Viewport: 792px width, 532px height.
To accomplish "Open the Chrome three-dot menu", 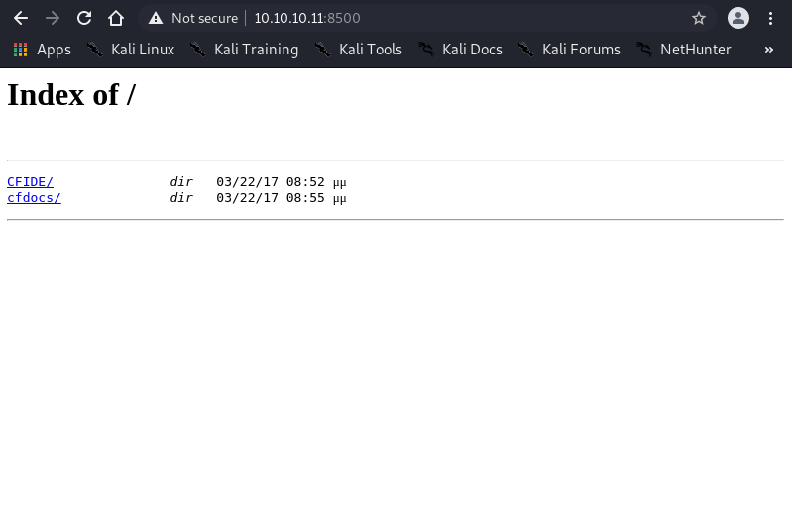I will pos(770,18).
